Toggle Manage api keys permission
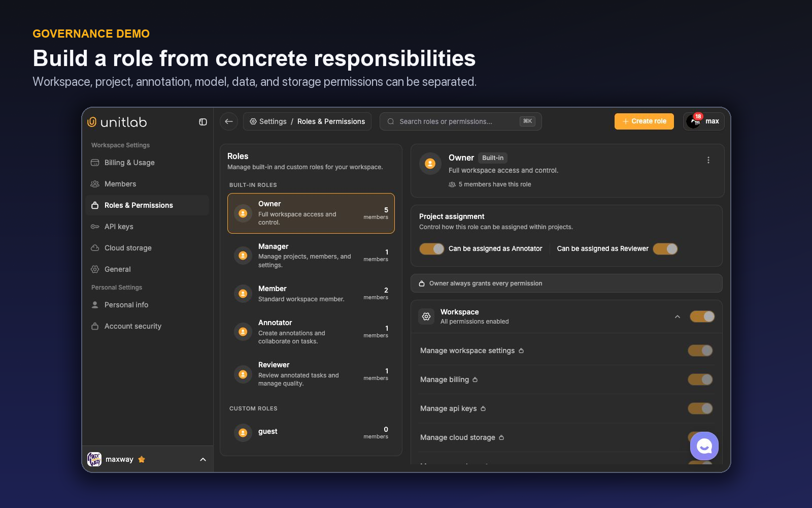This screenshot has width=812, height=508. (700, 408)
